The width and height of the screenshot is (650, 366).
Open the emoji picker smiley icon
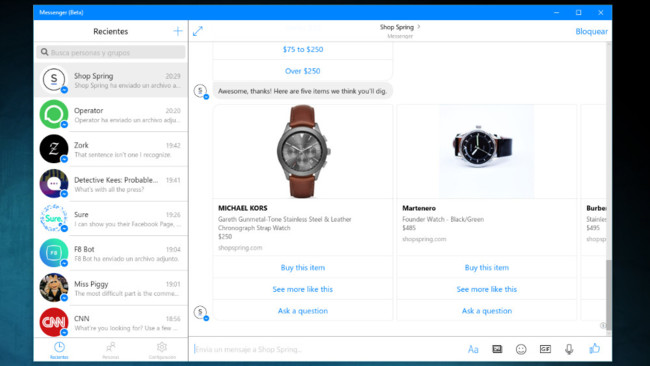521,349
